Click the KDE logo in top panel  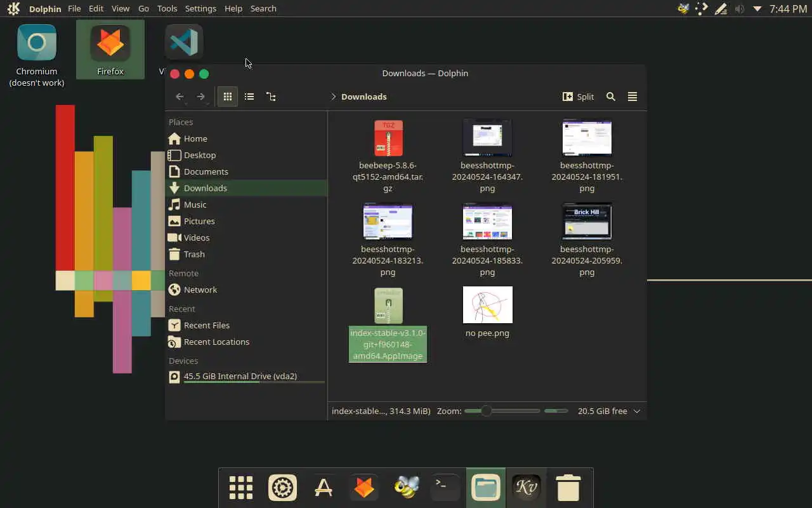(x=13, y=8)
